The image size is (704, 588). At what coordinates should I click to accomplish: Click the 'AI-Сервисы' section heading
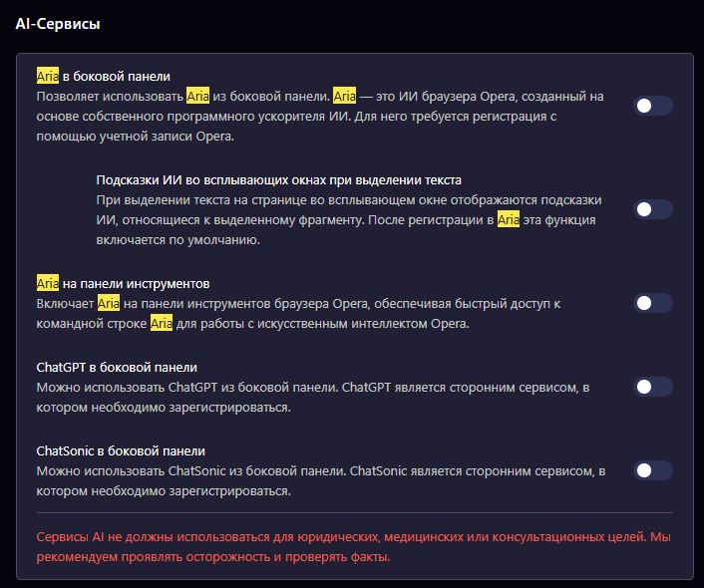pyautogui.click(x=58, y=23)
